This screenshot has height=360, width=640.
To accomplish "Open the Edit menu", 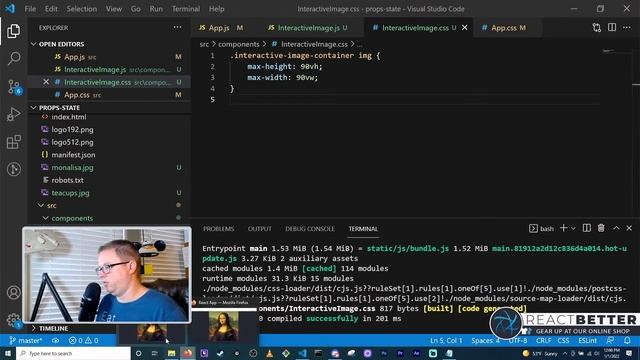I will click(x=51, y=9).
